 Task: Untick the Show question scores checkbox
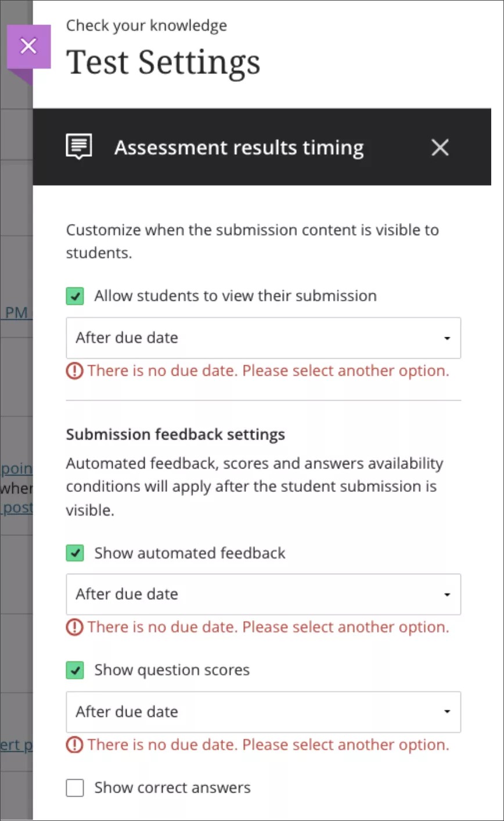(75, 670)
